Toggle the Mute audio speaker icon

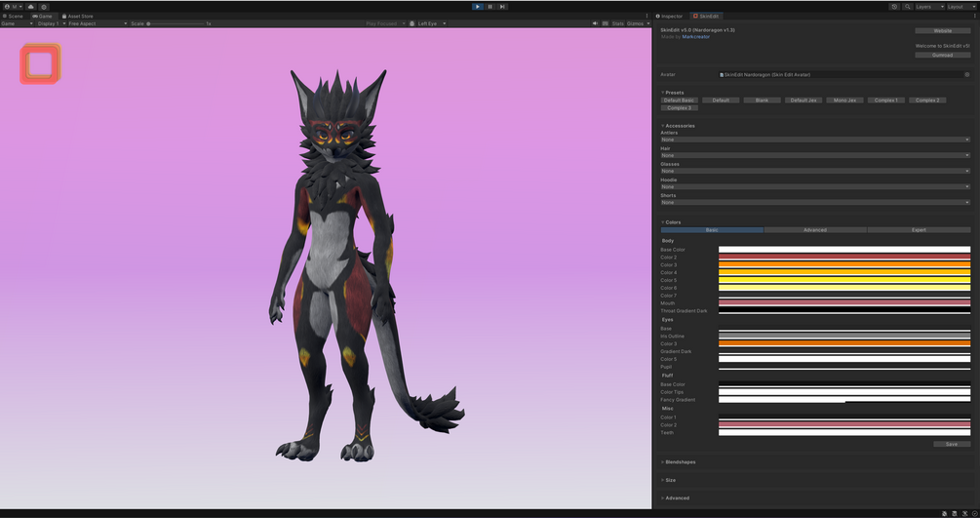pos(595,23)
